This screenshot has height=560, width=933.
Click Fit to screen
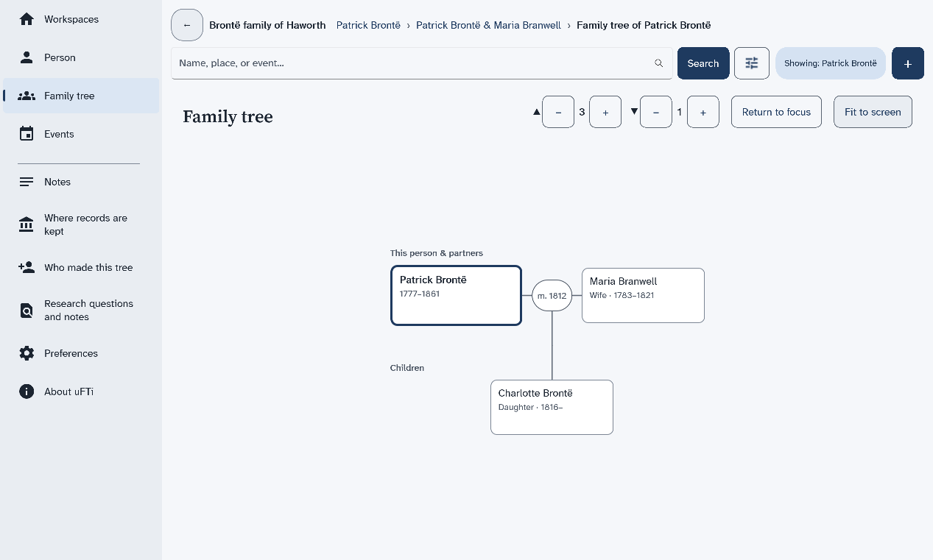873,112
